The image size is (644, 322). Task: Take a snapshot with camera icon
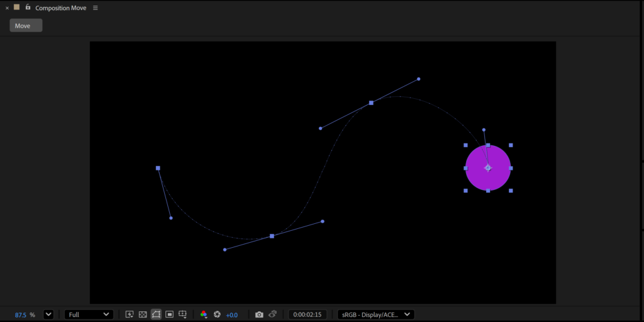click(x=259, y=314)
